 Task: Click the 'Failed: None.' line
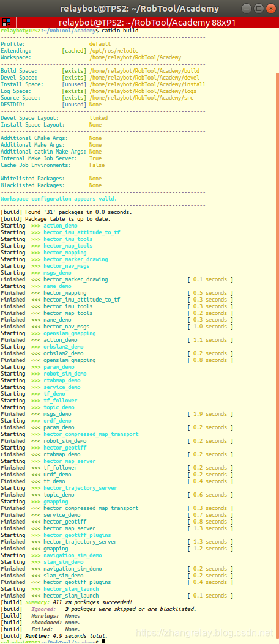point(40,629)
